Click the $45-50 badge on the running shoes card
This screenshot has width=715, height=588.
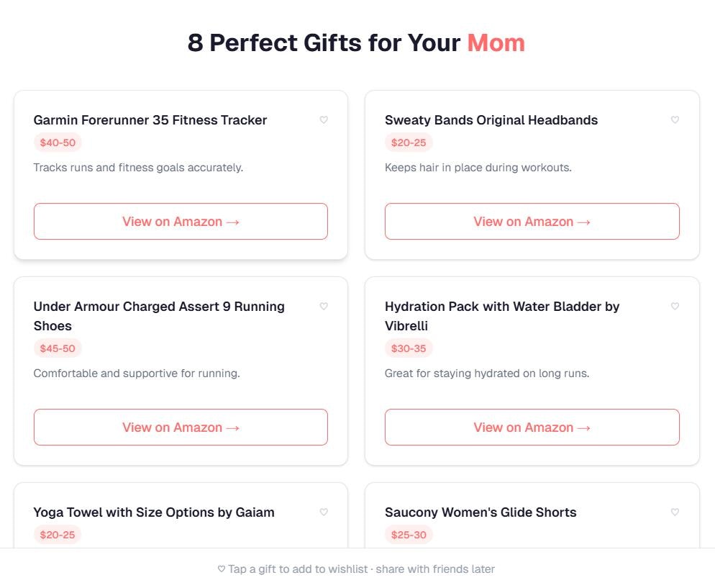tap(58, 348)
